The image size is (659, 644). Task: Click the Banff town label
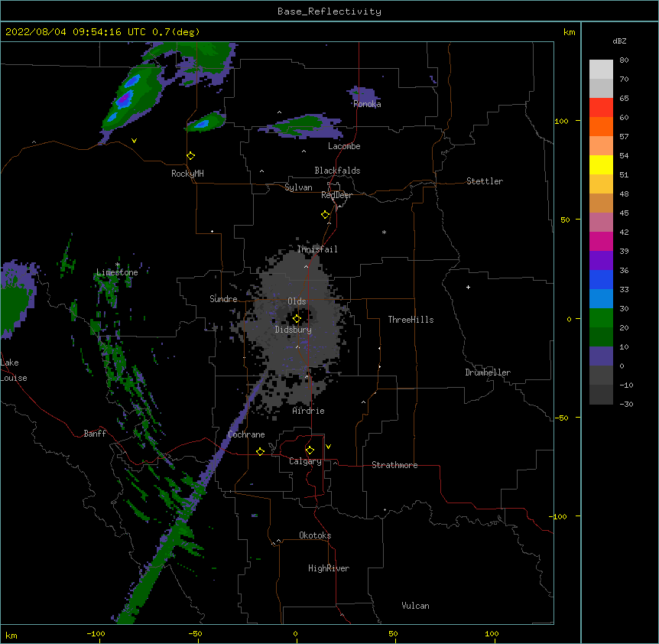(95, 434)
